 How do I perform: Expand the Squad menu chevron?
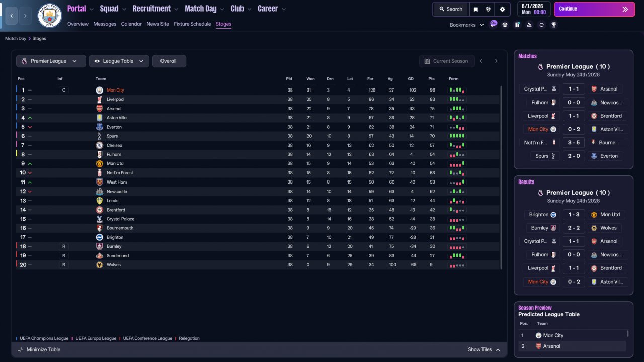coord(124,9)
